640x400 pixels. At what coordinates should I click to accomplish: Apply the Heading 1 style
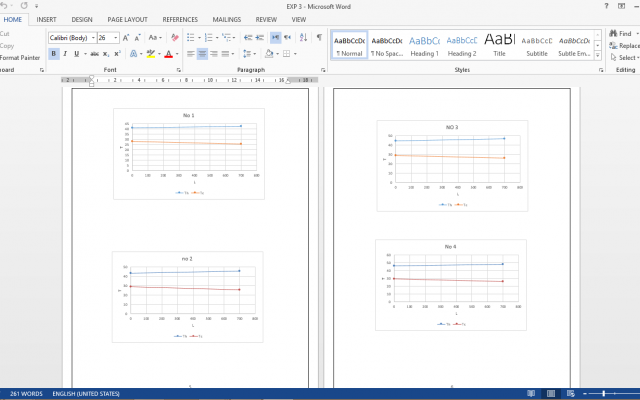(x=424, y=45)
